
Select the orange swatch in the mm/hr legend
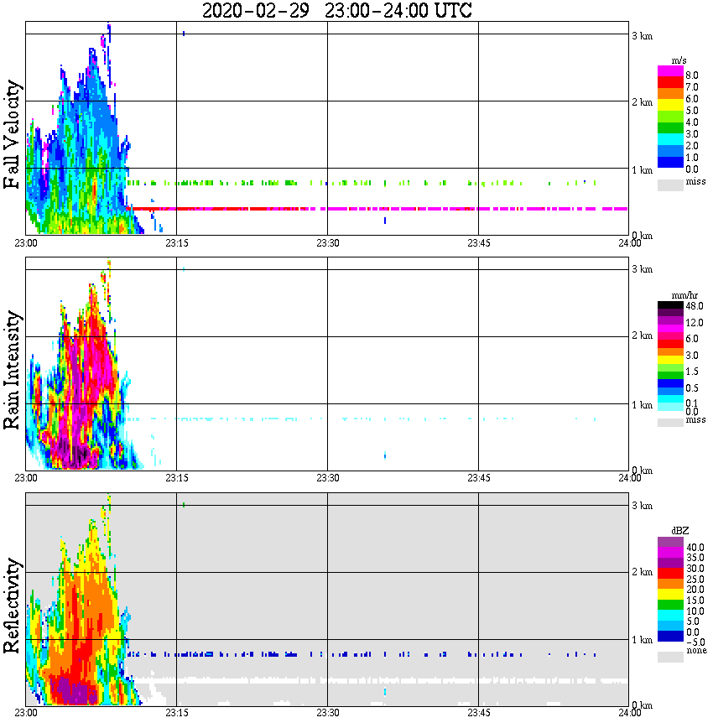coord(670,351)
